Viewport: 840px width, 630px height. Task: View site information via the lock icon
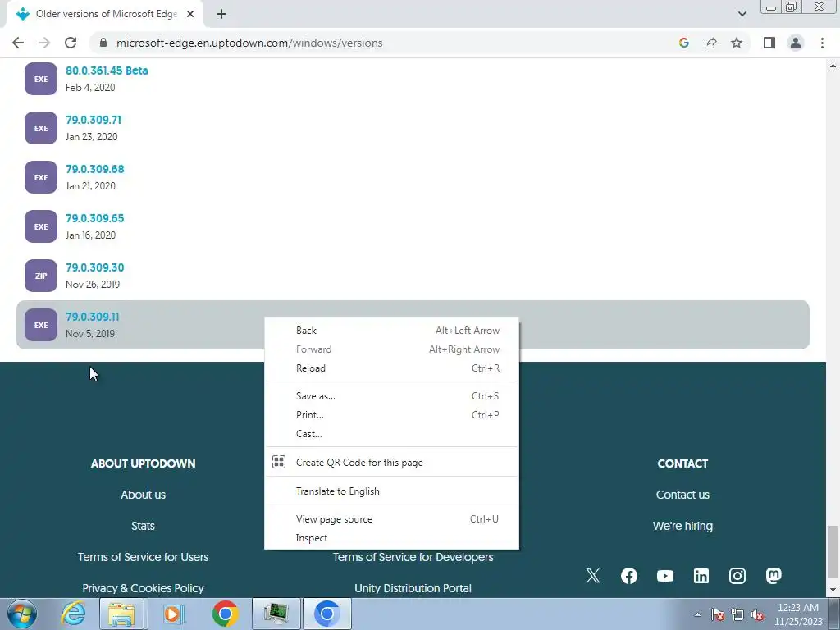(103, 43)
